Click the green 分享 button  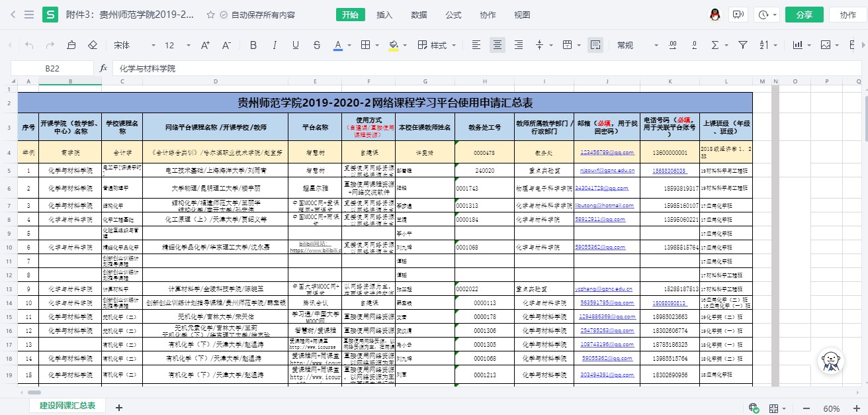(x=804, y=15)
